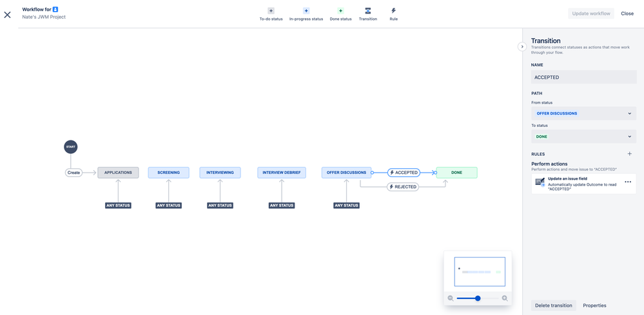
Task: Select the Update an issue field rule
Action: pyautogui.click(x=583, y=184)
